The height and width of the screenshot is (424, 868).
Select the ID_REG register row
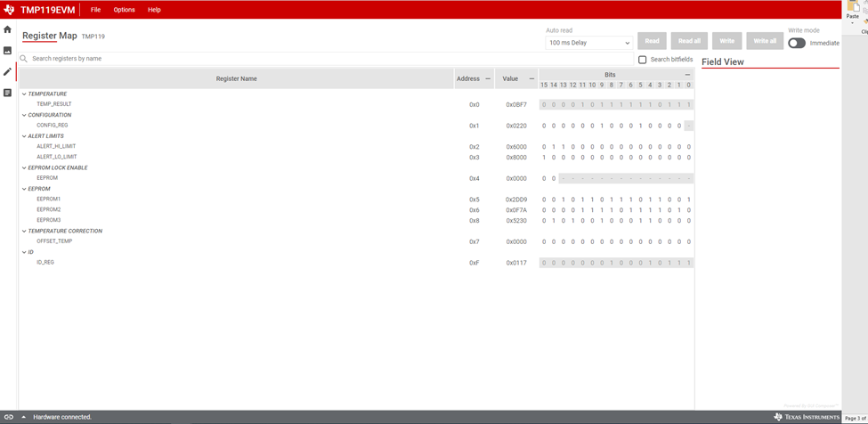[356, 263]
